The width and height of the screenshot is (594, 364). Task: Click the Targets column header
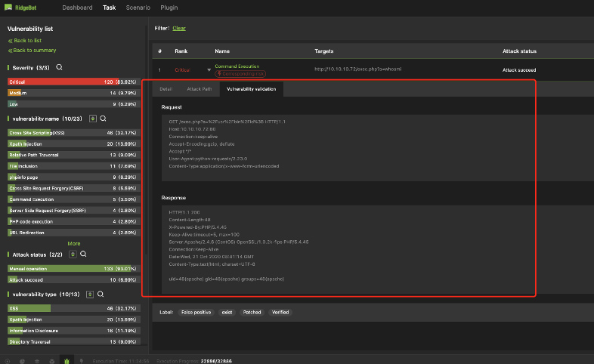(x=324, y=51)
